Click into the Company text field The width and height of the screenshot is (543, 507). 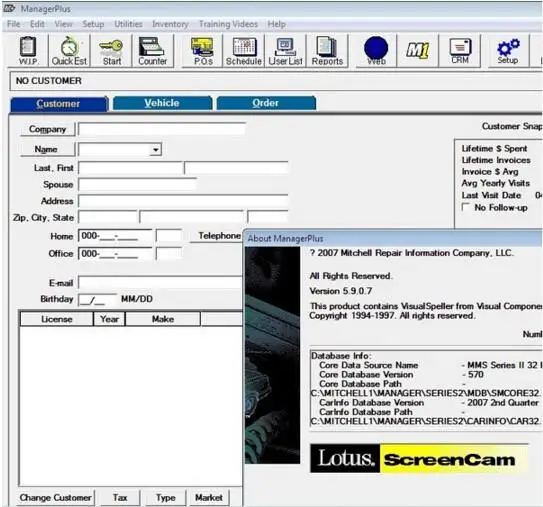click(162, 129)
